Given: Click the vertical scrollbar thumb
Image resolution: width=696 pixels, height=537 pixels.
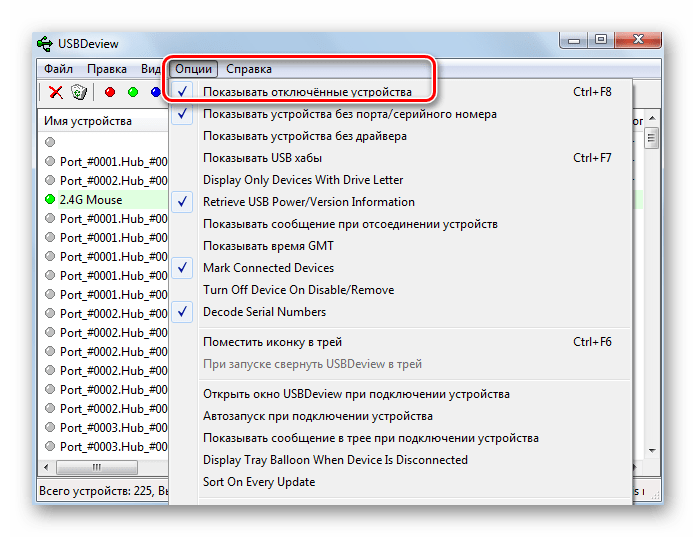Looking at the screenshot, I should [x=651, y=138].
